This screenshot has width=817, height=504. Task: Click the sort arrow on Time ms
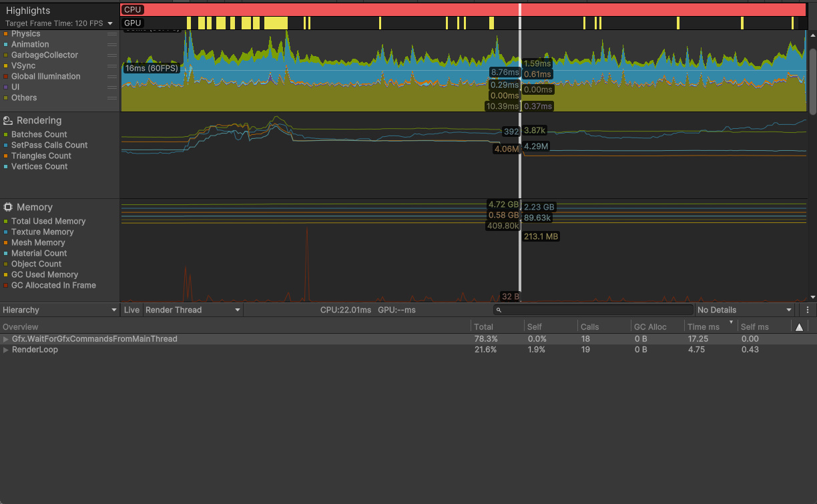click(x=731, y=323)
